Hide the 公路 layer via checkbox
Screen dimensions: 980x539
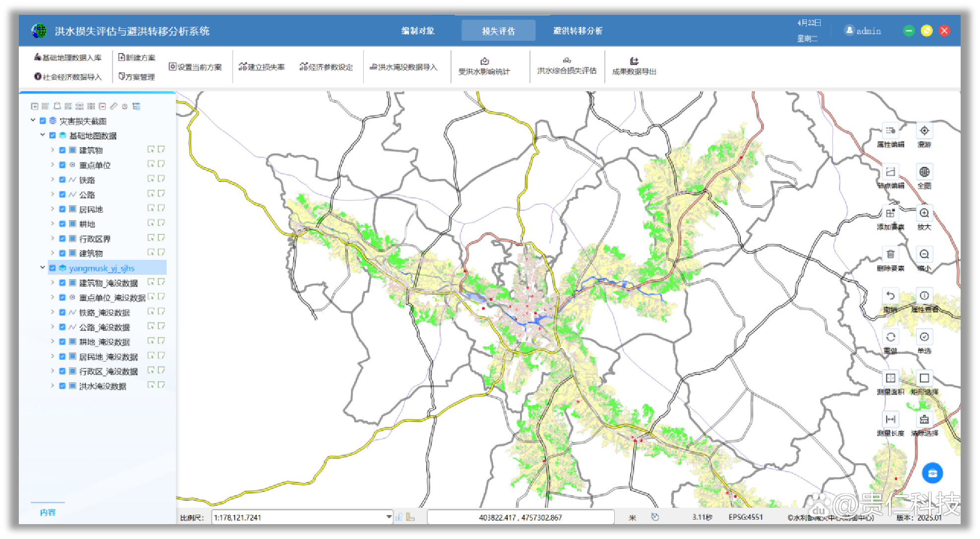click(x=63, y=194)
